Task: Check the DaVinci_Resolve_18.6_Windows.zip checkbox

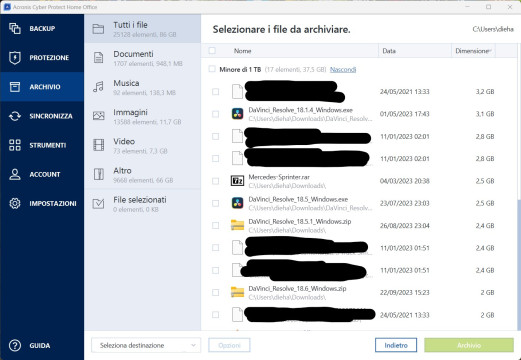Action: click(x=216, y=292)
